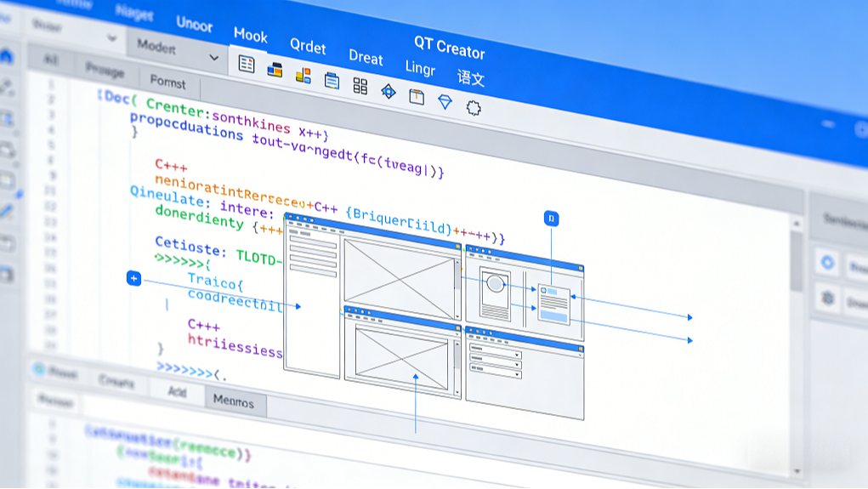Click the gear icon in the right panel
Screen dimensions: 868x489
pos(828,299)
